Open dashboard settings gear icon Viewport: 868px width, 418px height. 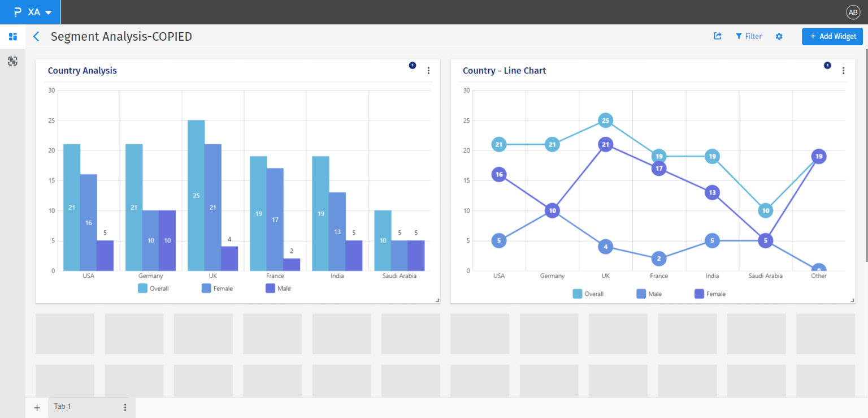point(779,36)
